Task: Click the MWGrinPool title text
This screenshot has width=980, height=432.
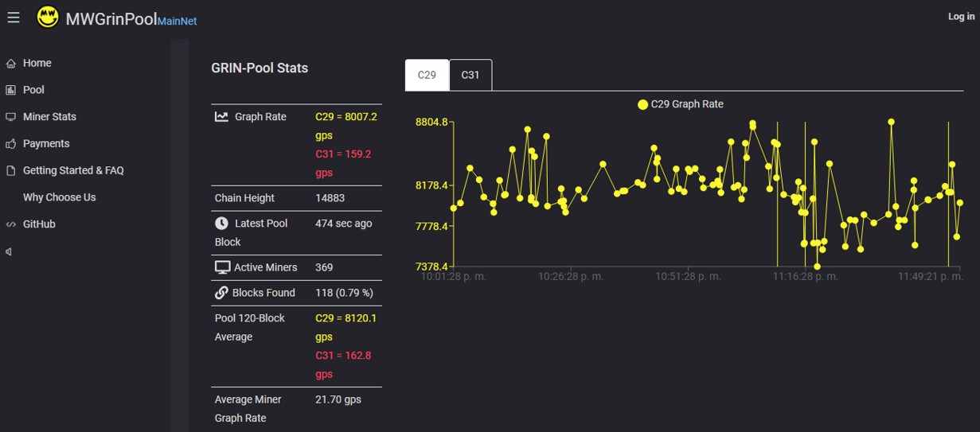Action: [x=111, y=18]
